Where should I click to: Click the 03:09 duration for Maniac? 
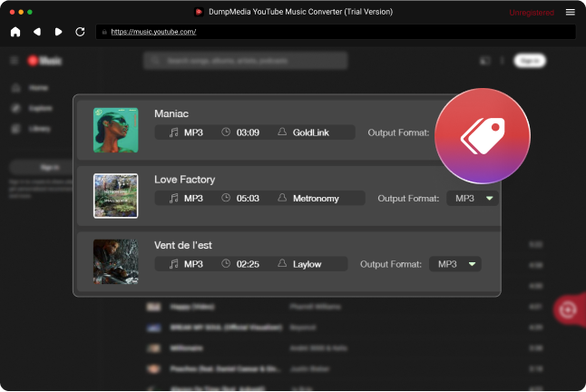coord(248,132)
